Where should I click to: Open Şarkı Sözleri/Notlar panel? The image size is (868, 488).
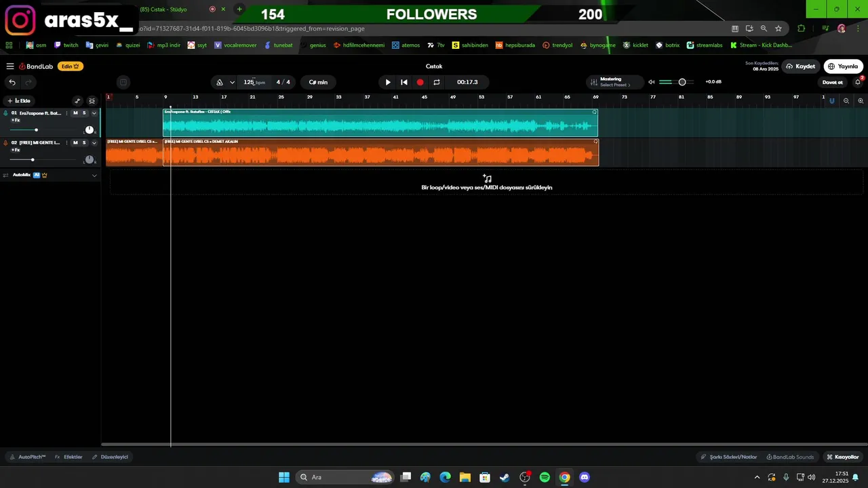[x=728, y=457]
